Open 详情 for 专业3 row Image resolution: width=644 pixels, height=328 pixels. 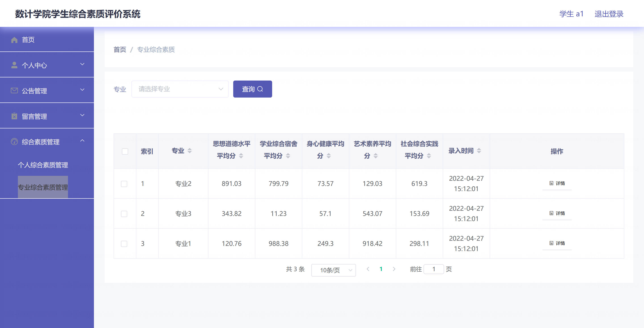(x=557, y=213)
